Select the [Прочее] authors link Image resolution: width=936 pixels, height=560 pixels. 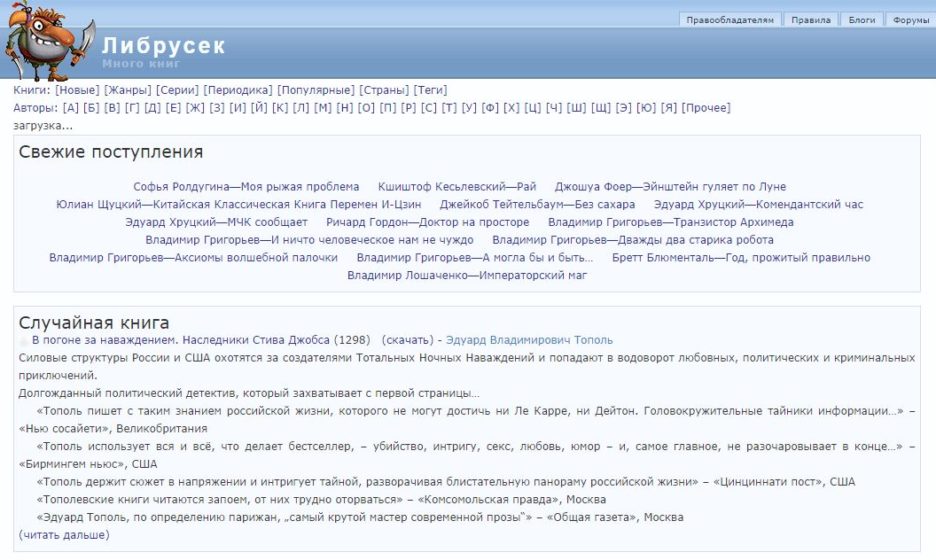click(706, 108)
